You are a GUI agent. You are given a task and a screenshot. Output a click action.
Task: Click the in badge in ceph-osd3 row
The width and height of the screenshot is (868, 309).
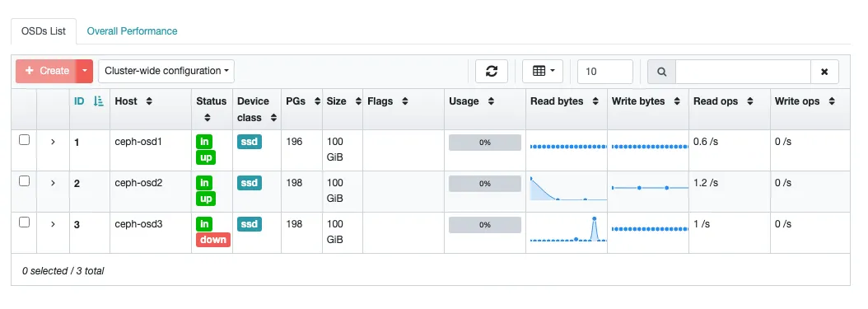[x=204, y=224]
